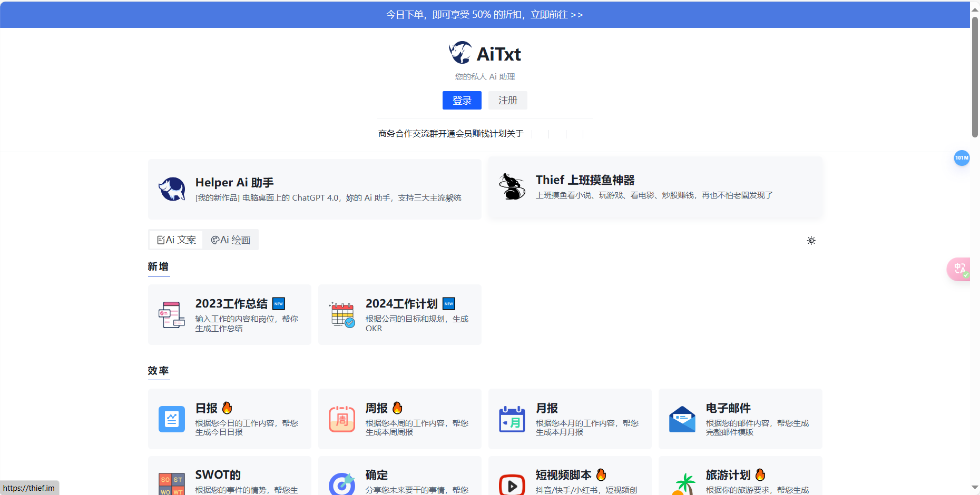
Task: Open the 月报 monthly report calendar icon
Action: point(512,419)
